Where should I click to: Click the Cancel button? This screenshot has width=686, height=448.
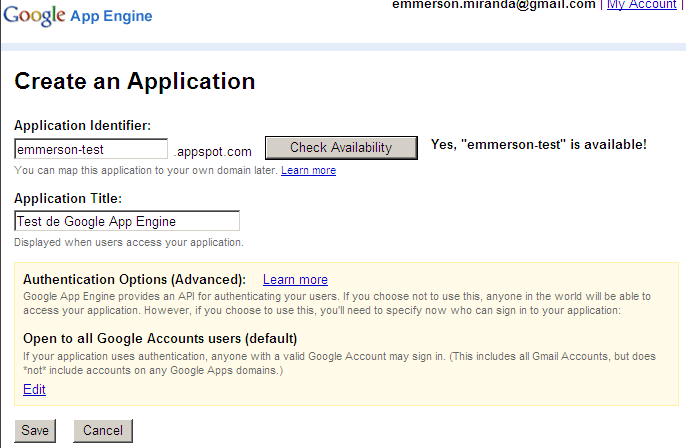tap(103, 431)
